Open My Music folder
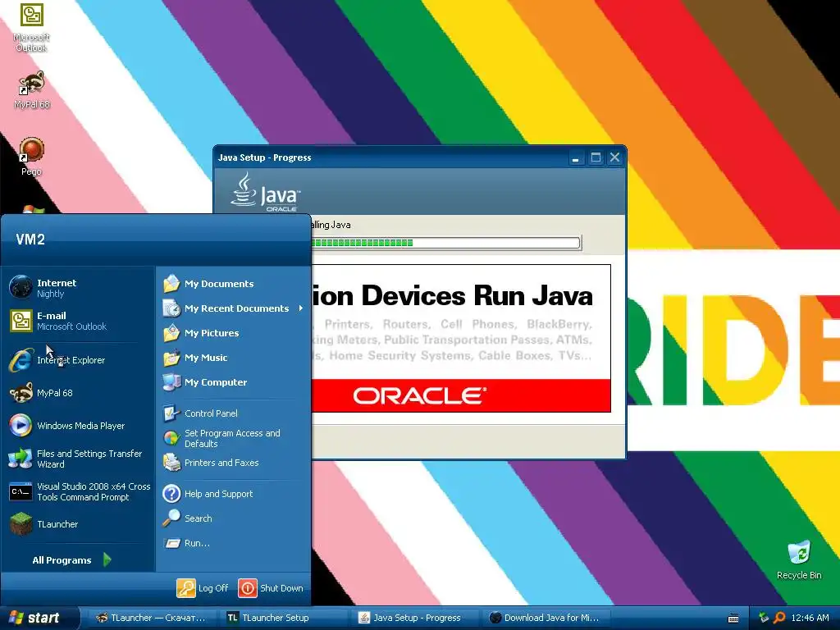 tap(234, 358)
